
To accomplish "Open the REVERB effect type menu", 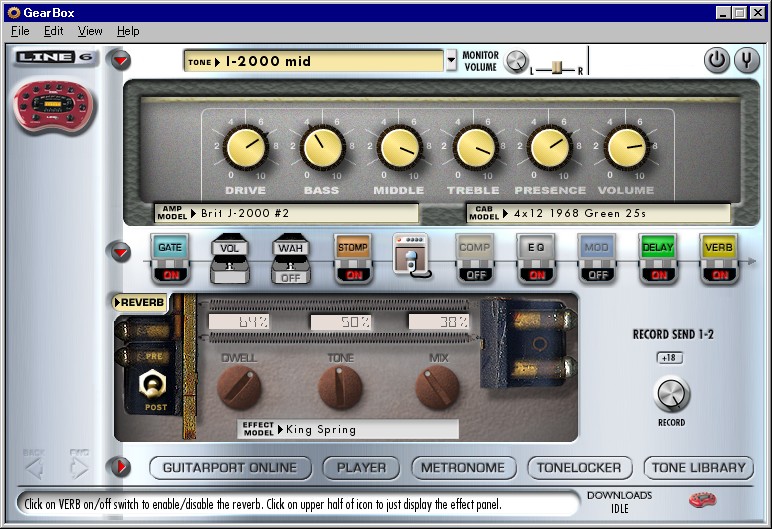I will [139, 302].
